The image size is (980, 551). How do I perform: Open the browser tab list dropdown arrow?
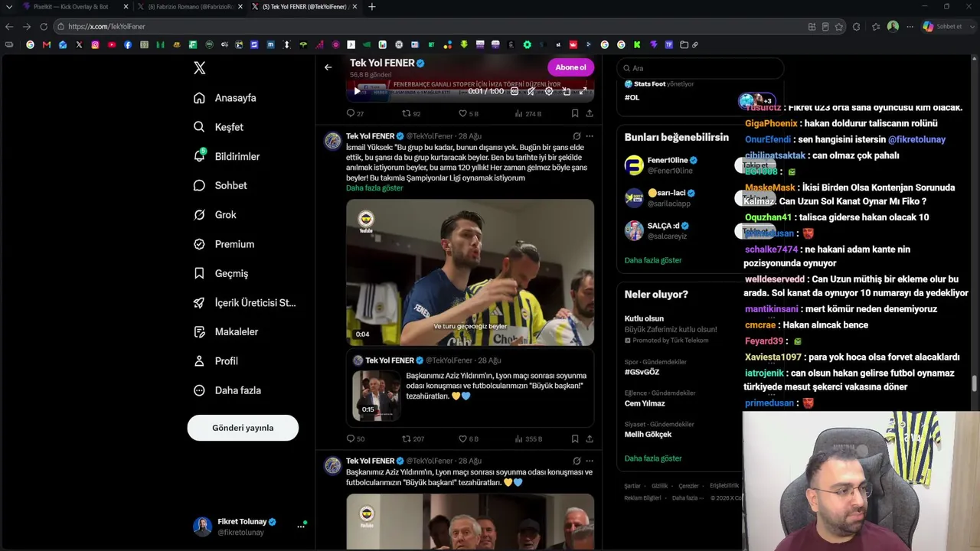point(9,7)
